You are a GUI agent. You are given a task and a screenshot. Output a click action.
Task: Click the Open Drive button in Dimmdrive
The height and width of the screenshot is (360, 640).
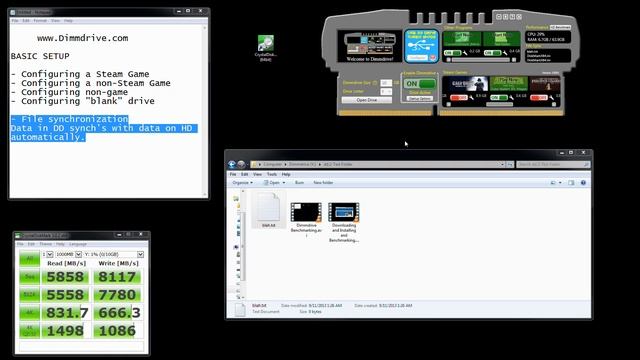[x=367, y=100]
